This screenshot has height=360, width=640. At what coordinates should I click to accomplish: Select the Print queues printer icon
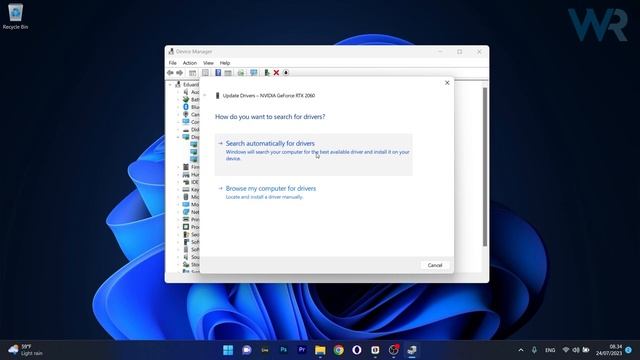186,220
